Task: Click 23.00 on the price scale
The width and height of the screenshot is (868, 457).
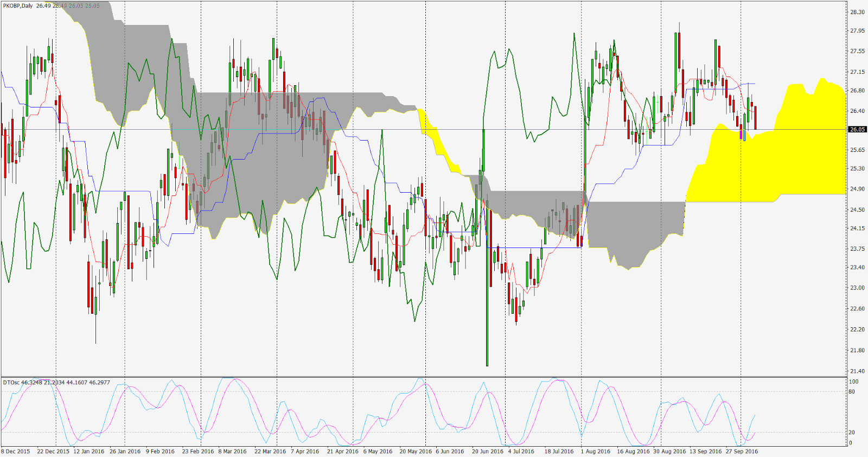Action: [x=857, y=288]
